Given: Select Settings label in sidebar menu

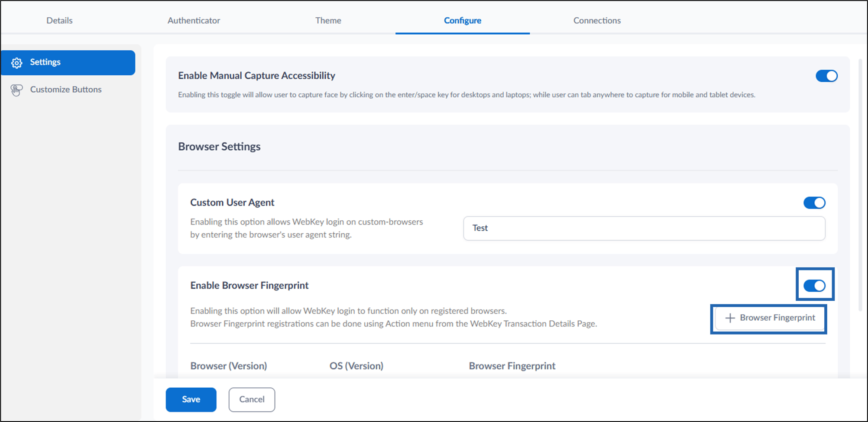Looking at the screenshot, I should [x=45, y=62].
